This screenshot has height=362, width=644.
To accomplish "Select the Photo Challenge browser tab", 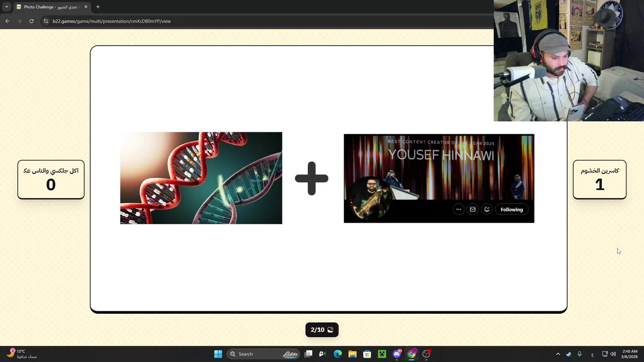I will (52, 7).
